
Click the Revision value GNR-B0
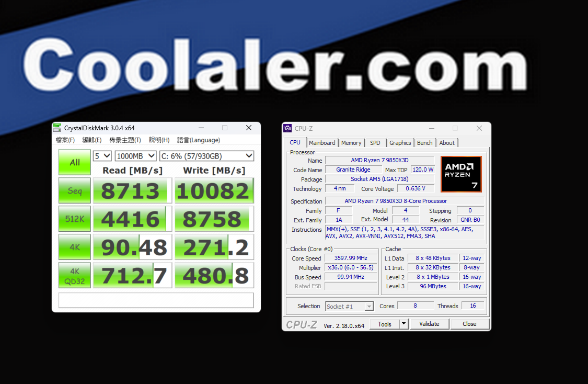pos(470,220)
